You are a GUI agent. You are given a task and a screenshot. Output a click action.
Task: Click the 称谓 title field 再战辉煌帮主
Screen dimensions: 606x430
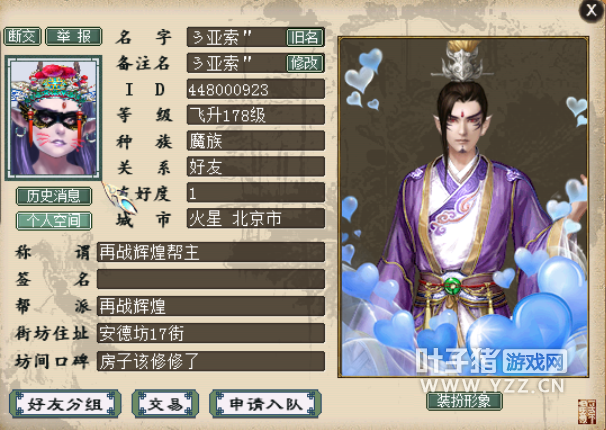click(211, 252)
